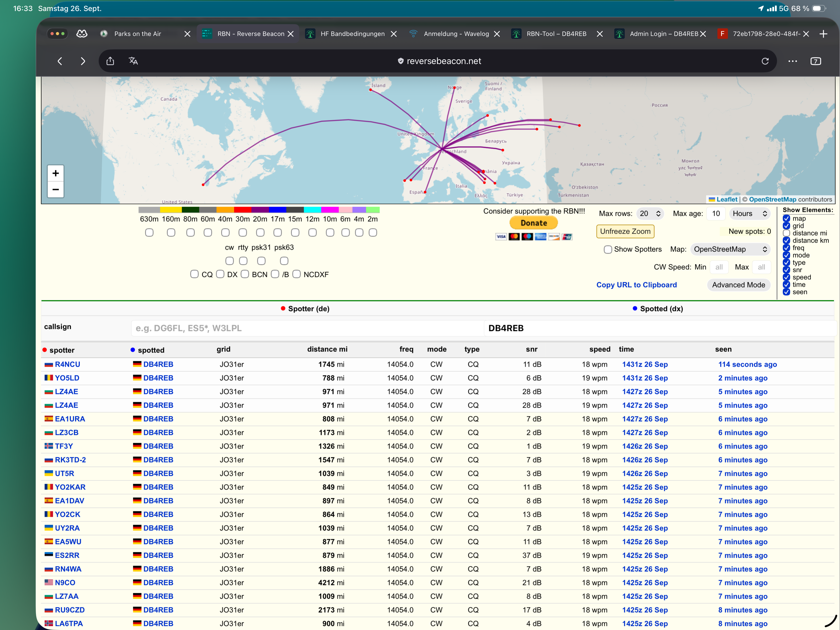
Task: Open the Hours age unit dropdown
Action: pyautogui.click(x=750, y=213)
